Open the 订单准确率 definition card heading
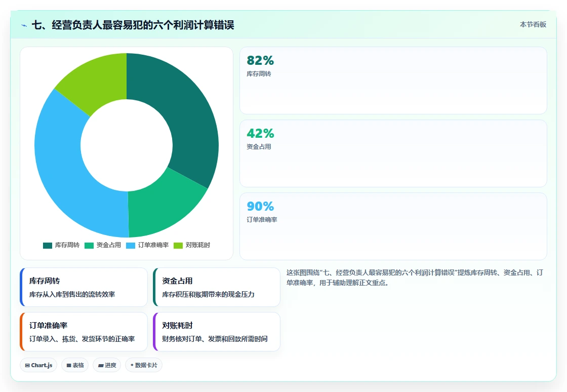The image size is (567, 392). coord(49,326)
